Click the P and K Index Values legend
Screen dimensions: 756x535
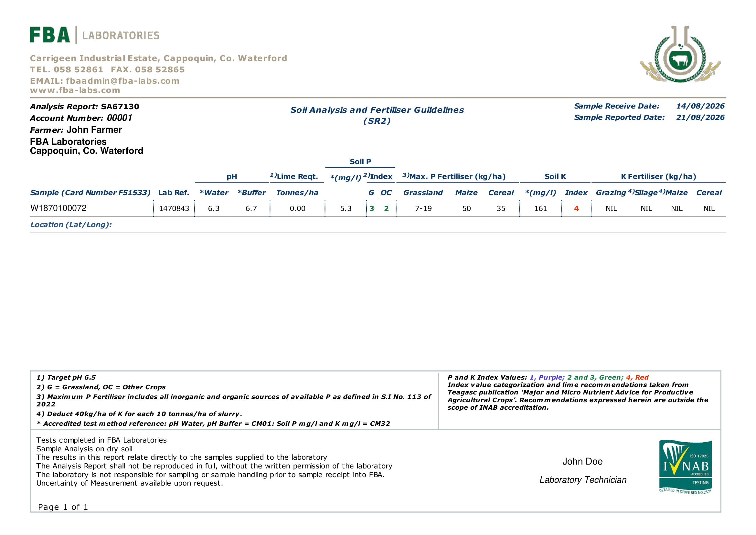tap(548, 378)
